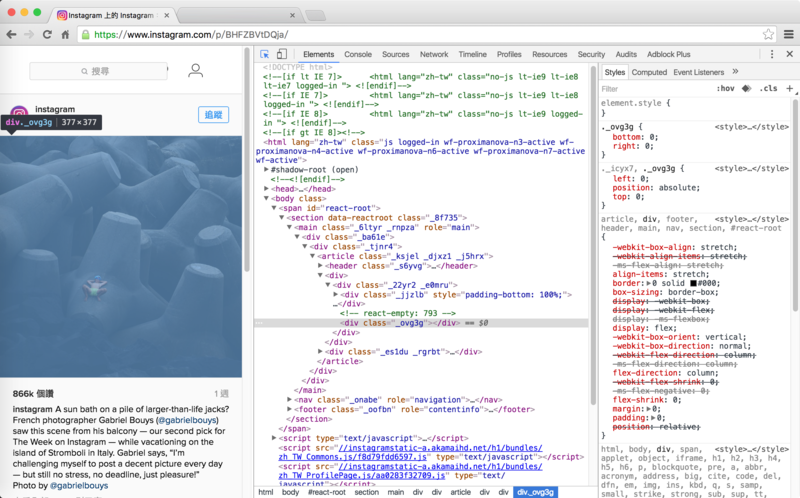Select the Styles pane tab
The width and height of the screenshot is (800, 498).
click(x=614, y=72)
